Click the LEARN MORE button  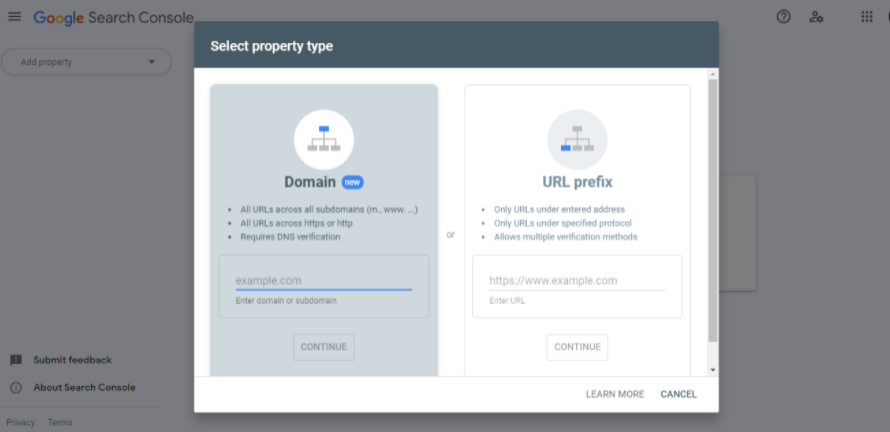615,394
